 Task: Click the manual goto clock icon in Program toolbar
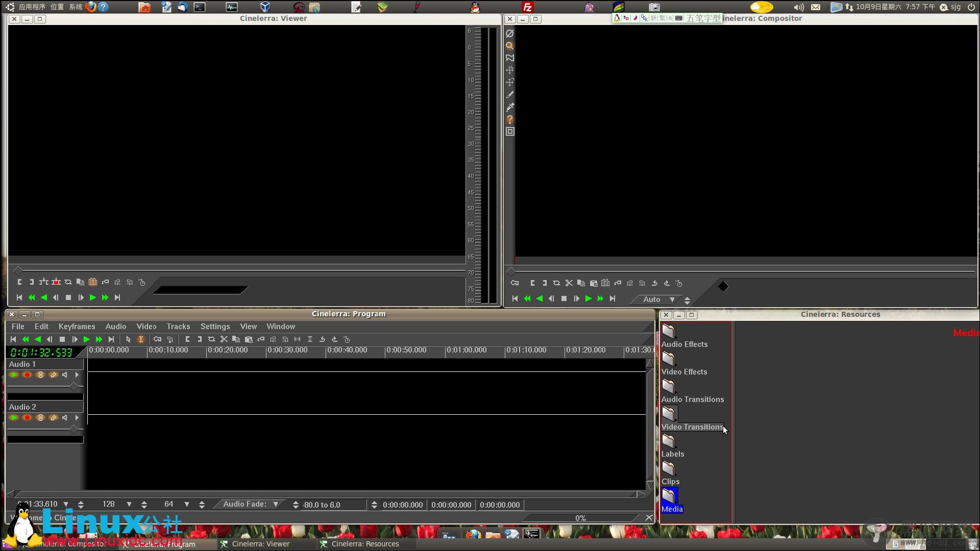(347, 339)
